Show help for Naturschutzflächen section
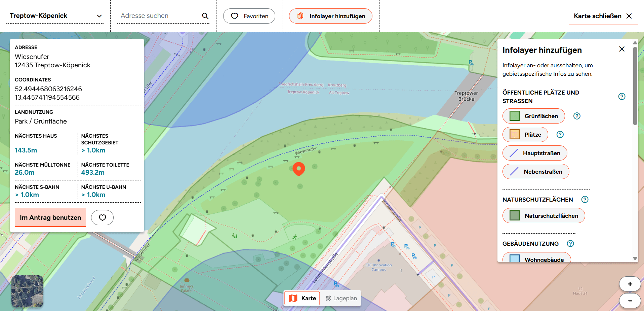This screenshot has height=311, width=644. pos(585,200)
